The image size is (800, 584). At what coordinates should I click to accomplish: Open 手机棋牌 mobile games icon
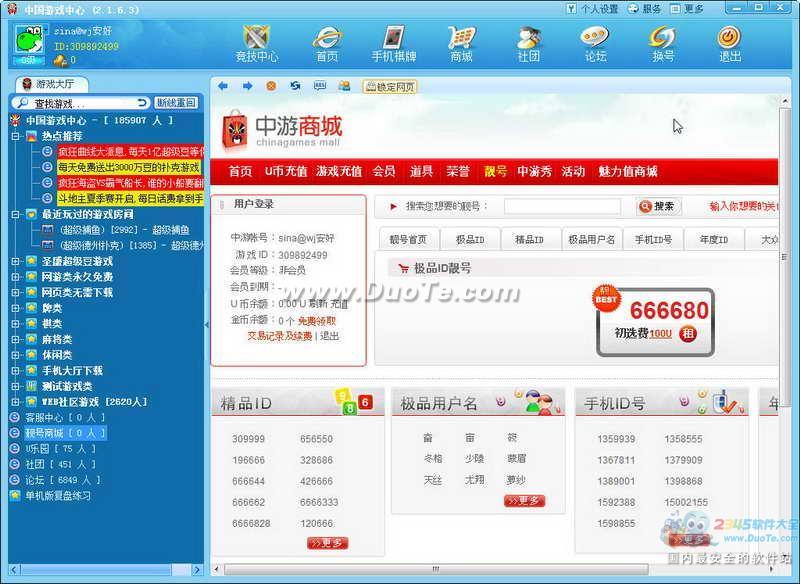394,45
